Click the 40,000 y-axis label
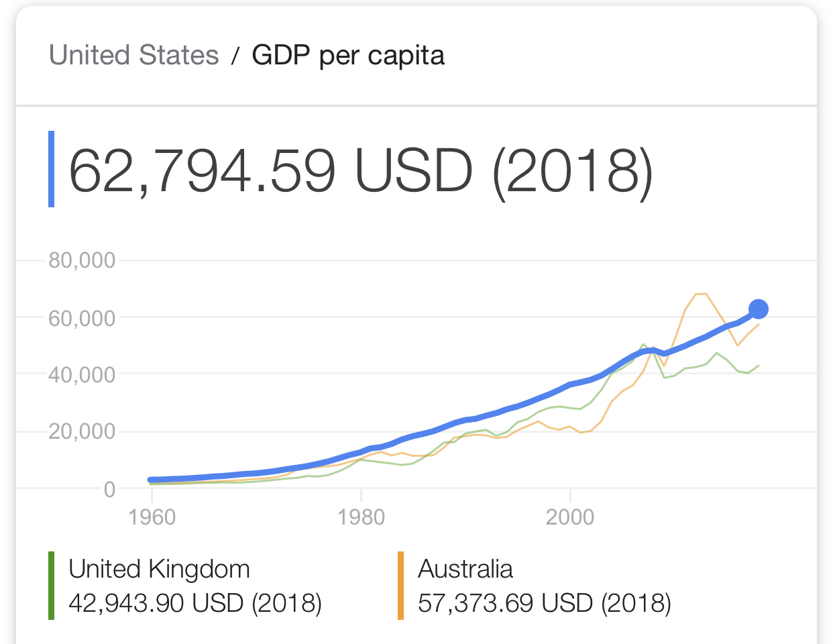 (x=82, y=374)
